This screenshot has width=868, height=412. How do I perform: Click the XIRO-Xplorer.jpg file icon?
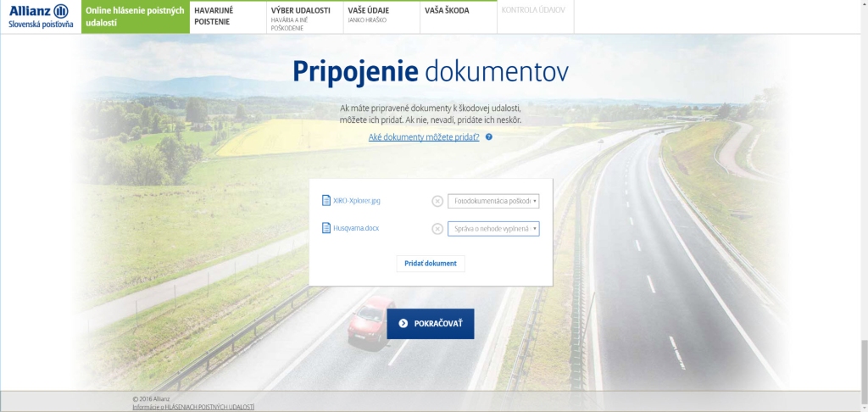pos(325,201)
